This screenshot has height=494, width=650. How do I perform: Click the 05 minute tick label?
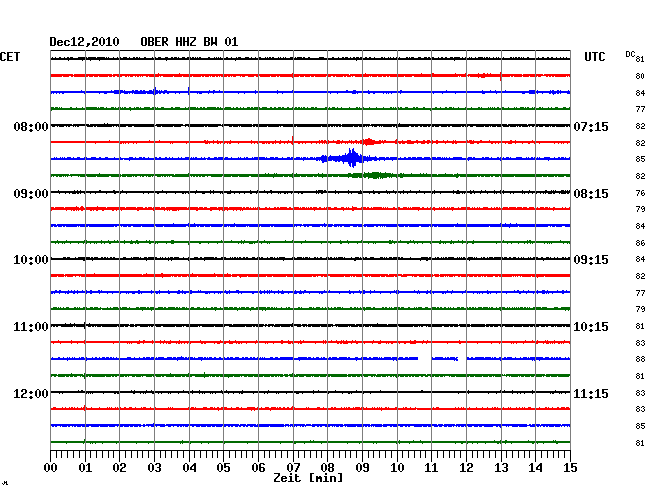(223, 467)
